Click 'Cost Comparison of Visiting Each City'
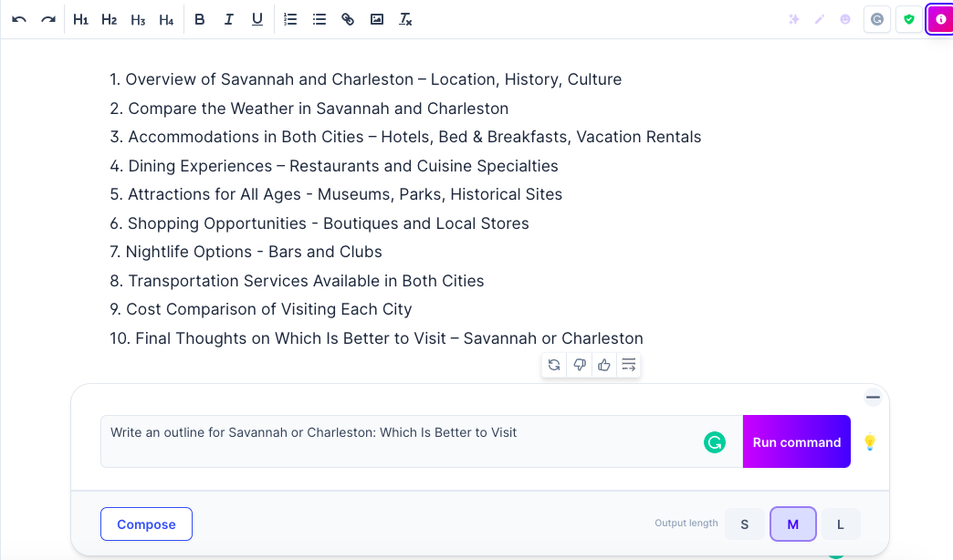Image resolution: width=953 pixels, height=560 pixels. (261, 309)
